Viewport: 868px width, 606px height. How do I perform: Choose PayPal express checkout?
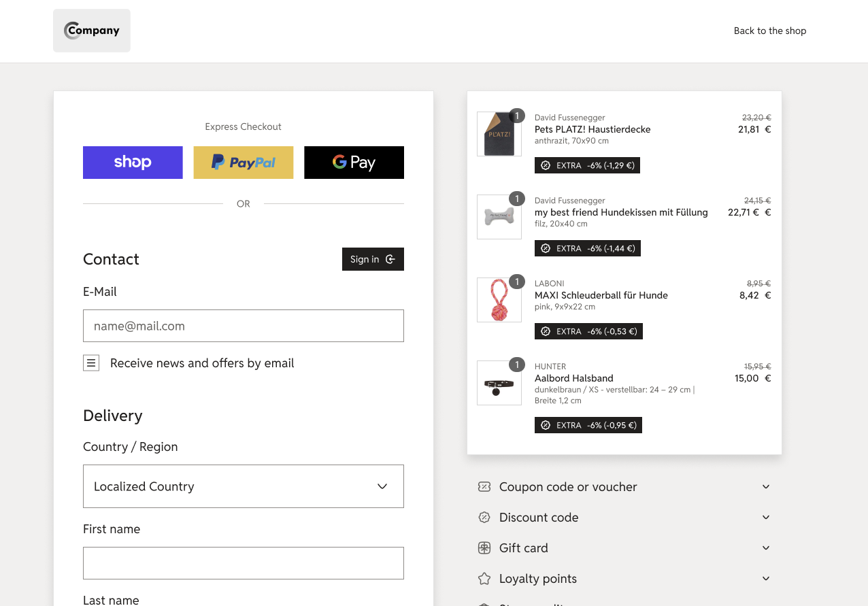coord(244,163)
